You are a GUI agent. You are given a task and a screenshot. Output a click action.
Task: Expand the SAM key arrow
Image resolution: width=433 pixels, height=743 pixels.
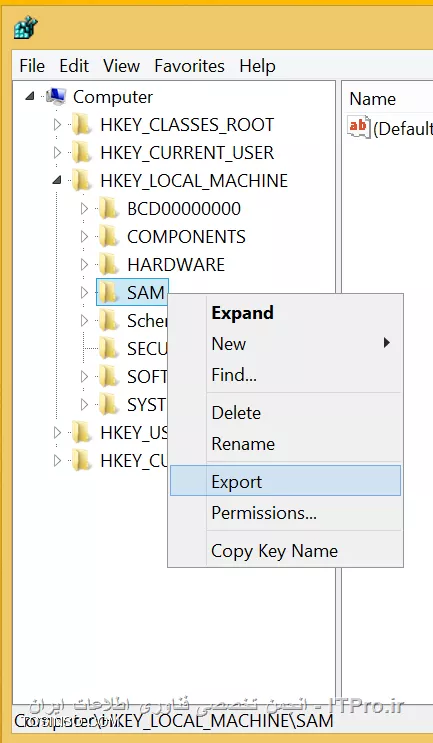tap(84, 293)
